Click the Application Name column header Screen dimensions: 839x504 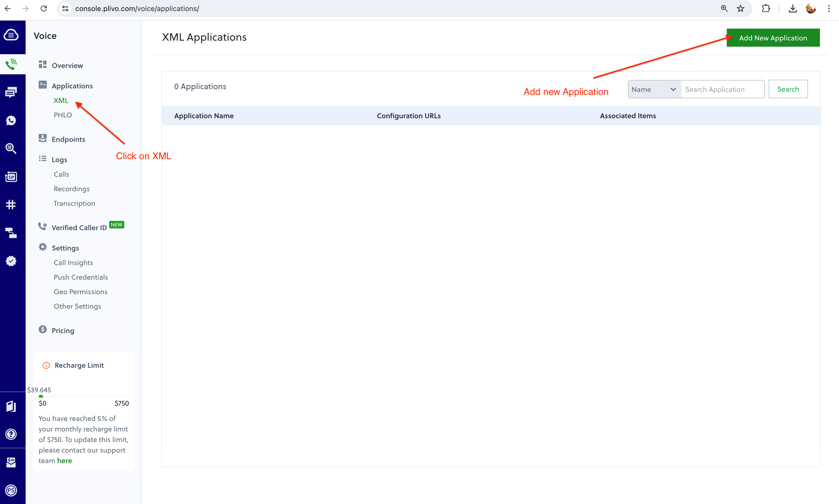point(204,116)
